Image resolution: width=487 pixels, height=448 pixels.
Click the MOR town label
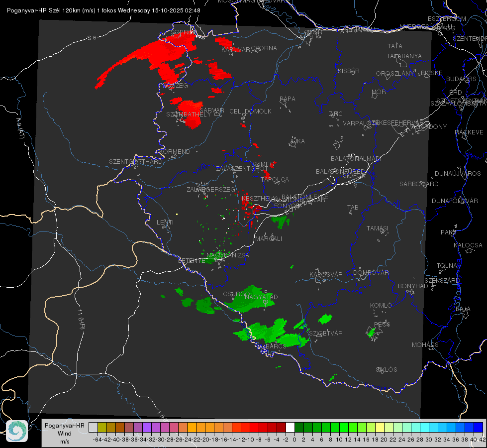coord(379,92)
